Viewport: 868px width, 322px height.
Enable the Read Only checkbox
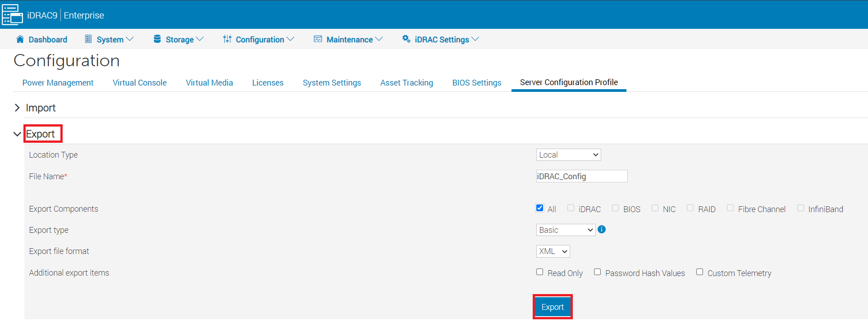539,272
